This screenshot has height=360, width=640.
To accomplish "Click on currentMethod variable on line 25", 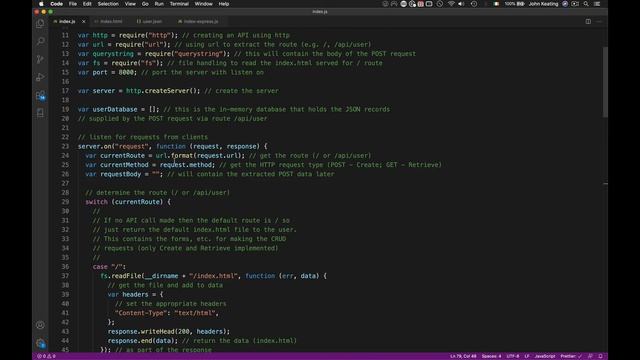I will tap(124, 165).
